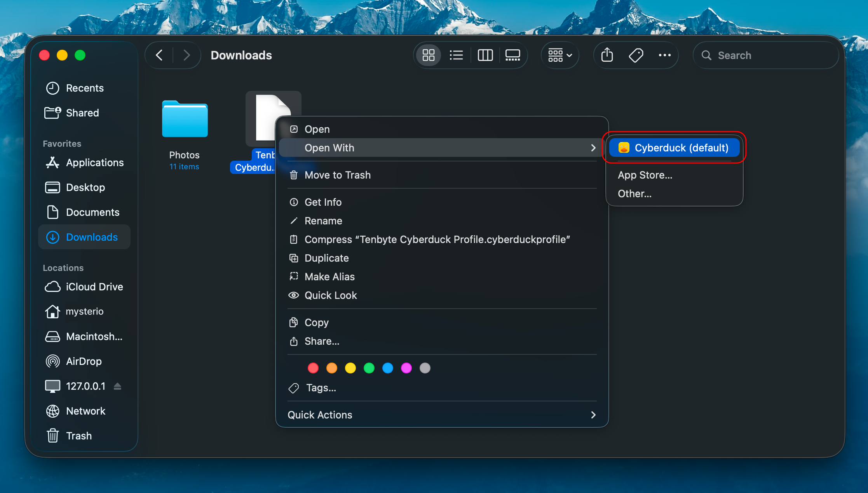Expand the Quick Actions submenu
868x493 pixels.
click(442, 415)
